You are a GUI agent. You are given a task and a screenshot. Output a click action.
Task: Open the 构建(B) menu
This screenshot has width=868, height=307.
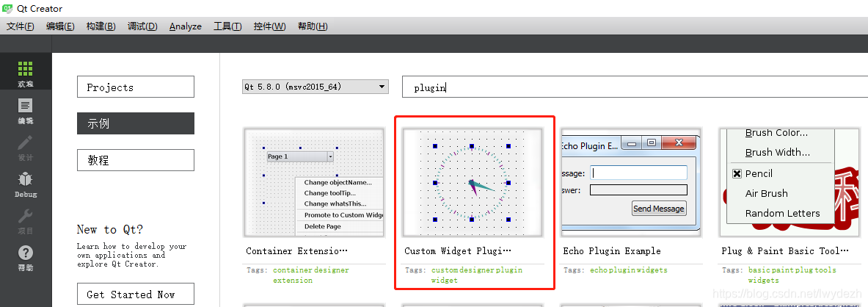101,26
